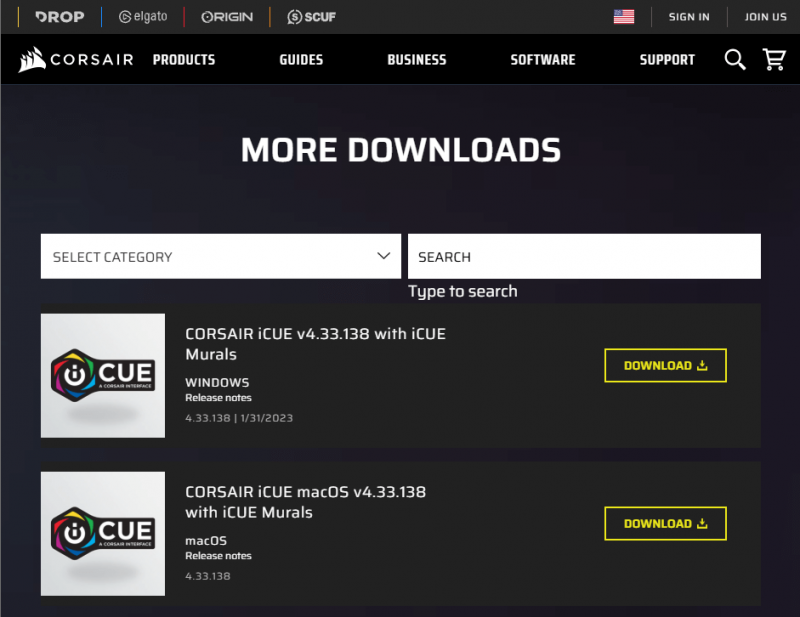Click SIGN IN link
The width and height of the screenshot is (800, 617).
tap(689, 17)
